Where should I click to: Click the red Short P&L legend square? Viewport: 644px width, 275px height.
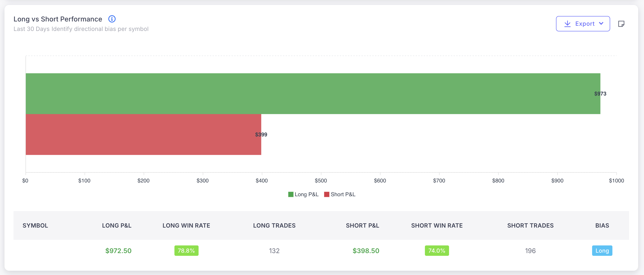pos(327,194)
